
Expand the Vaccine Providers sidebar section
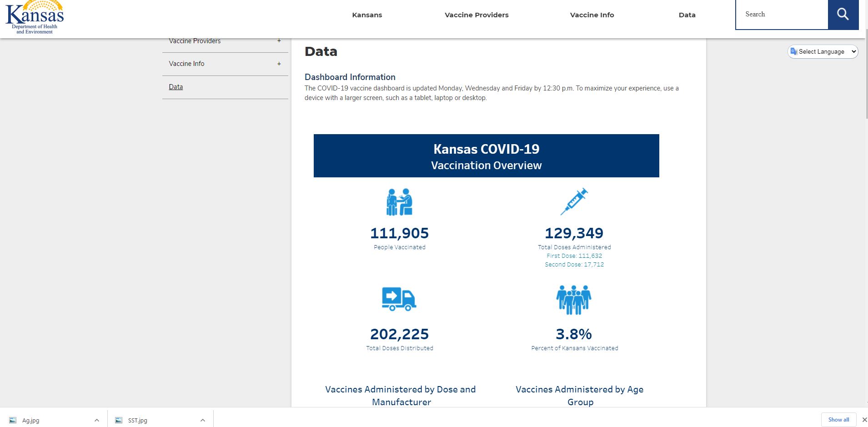point(279,41)
